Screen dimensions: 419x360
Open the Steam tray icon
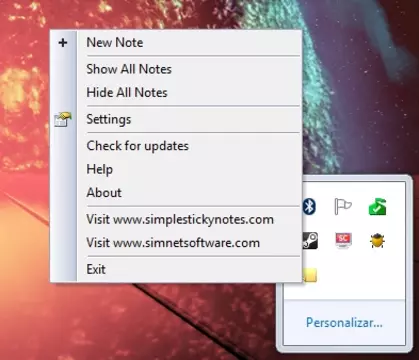[x=310, y=241]
